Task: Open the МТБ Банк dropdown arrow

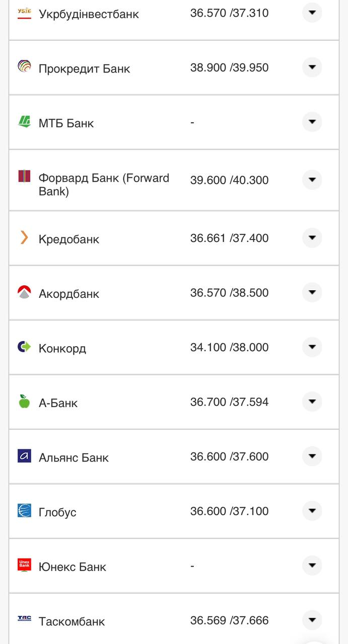Action: coord(312,122)
